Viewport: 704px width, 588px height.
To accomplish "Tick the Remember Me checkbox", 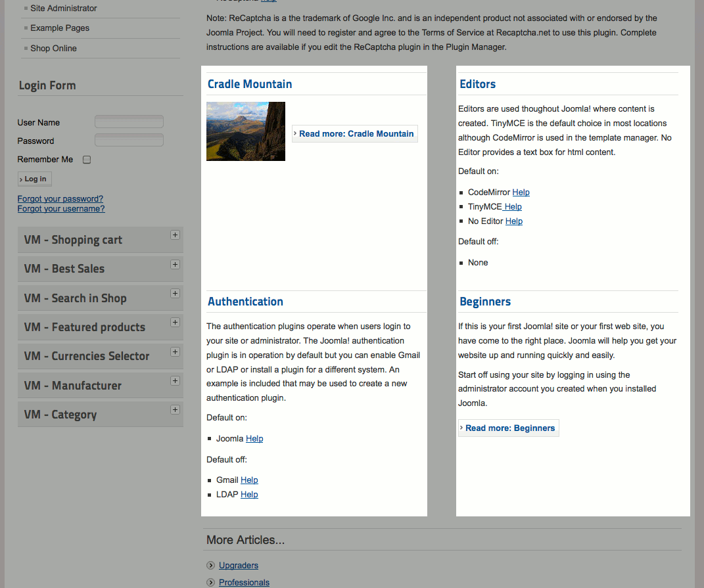I will click(x=87, y=160).
